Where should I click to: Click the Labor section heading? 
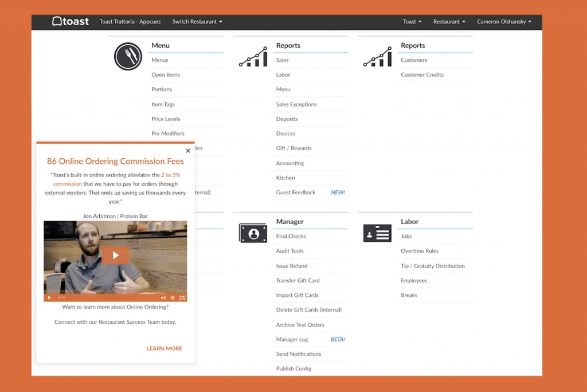pos(409,222)
